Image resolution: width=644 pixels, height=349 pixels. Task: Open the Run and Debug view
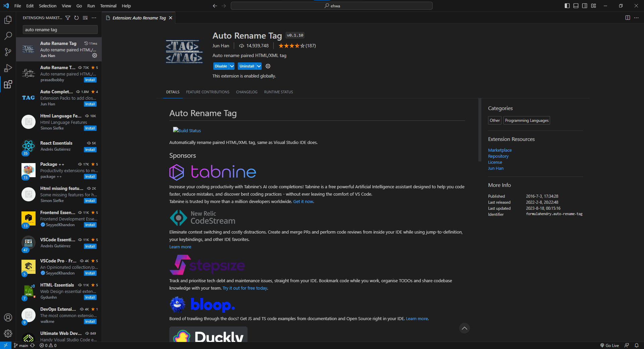pos(7,68)
